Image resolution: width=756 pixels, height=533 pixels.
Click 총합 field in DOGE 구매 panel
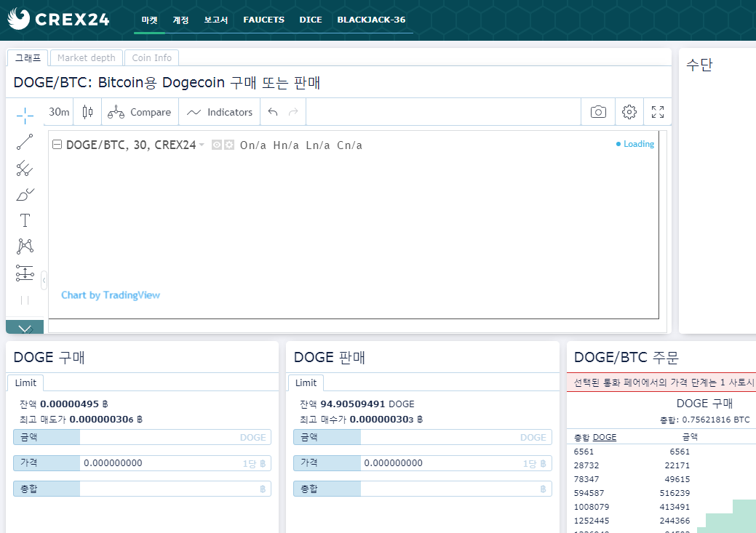click(x=142, y=489)
